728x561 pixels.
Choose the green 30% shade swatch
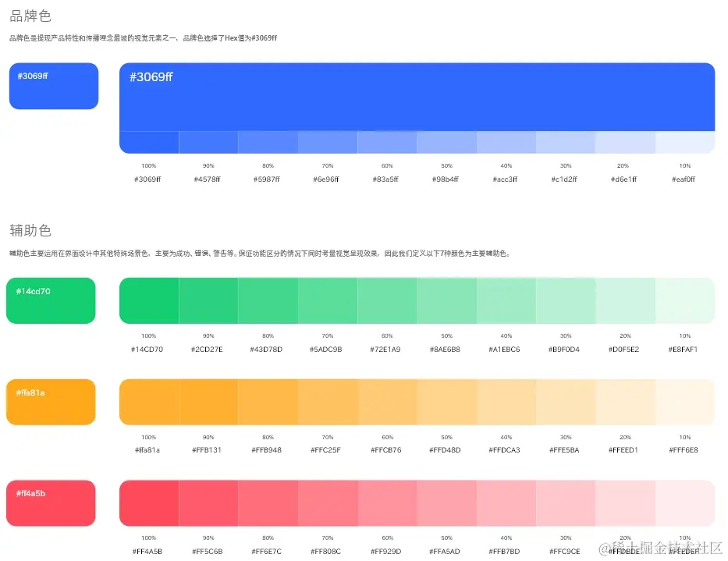tap(566, 300)
